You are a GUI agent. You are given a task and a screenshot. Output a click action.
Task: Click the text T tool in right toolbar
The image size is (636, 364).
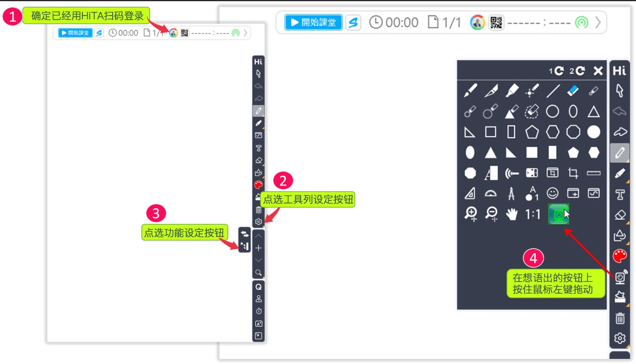(620, 195)
